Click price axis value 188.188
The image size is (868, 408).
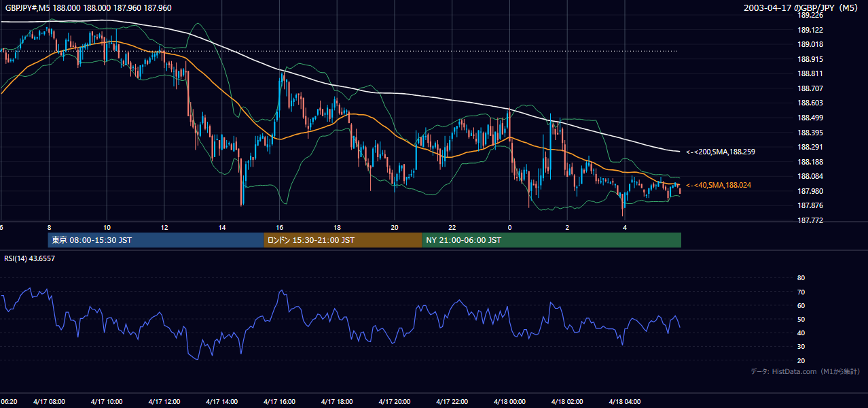point(810,162)
